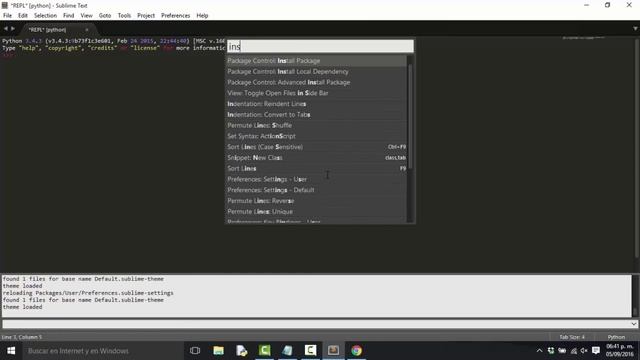Open the Project menu
Viewport: 640px width, 360px height.
146,16
